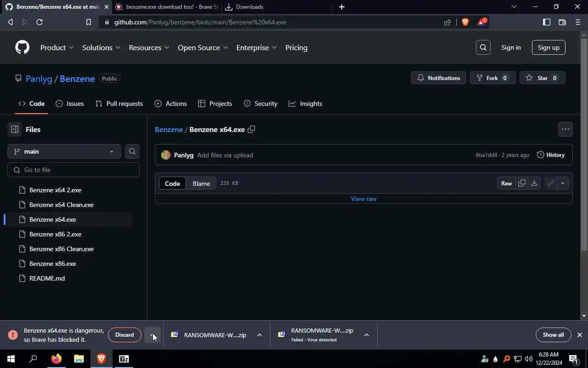This screenshot has width=588, height=368.
Task: Open the Brave Wallet icon
Action: 562,22
